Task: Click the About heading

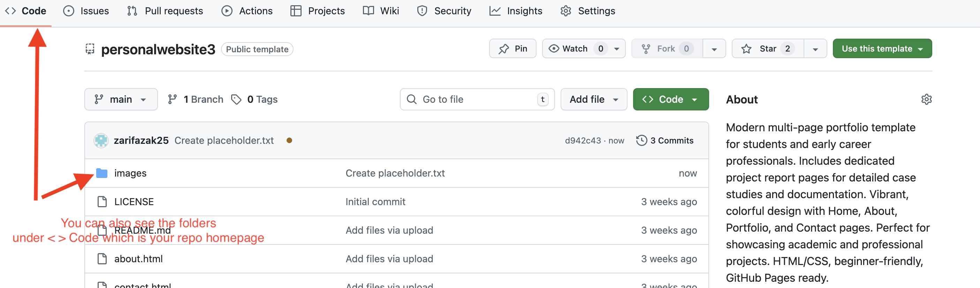Action: tap(742, 100)
